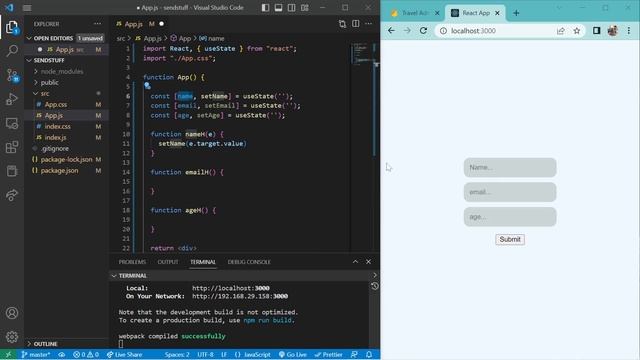This screenshot has height=360, width=640.
Task: Switch to the TERMINAL panel tab
Action: 203,262
